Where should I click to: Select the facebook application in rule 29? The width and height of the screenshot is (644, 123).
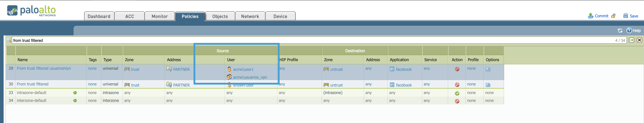404,70
